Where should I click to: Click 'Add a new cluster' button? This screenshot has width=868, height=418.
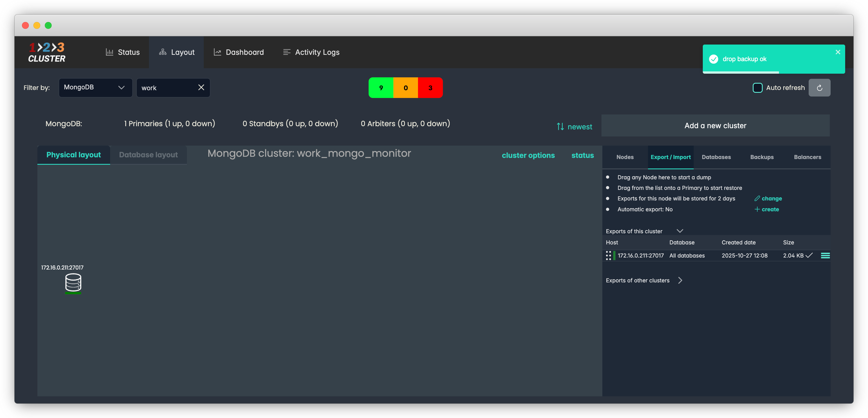pos(715,126)
